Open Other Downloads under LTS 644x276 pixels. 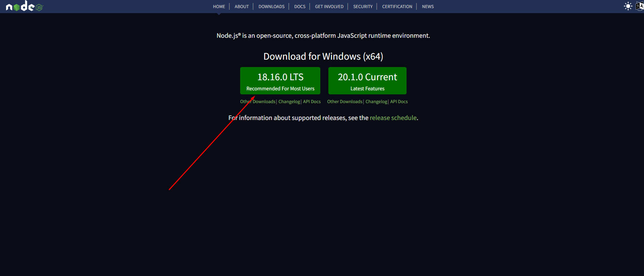point(258,102)
